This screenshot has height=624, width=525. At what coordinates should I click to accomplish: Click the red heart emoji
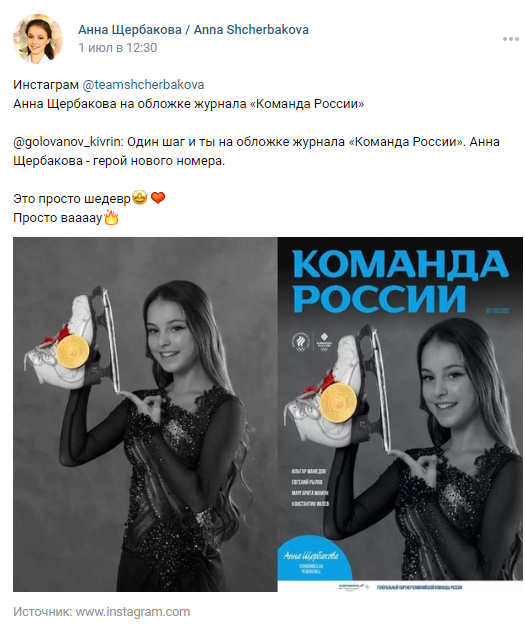(158, 198)
